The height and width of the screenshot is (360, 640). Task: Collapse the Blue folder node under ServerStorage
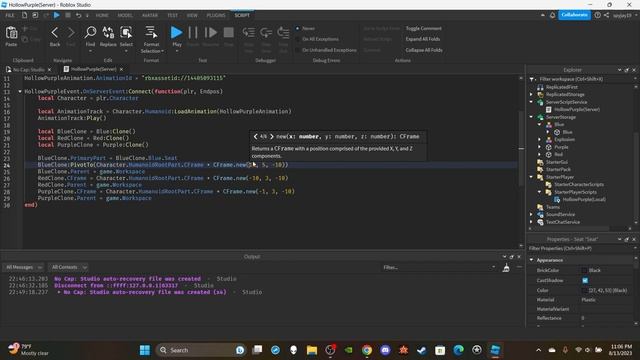[540, 124]
